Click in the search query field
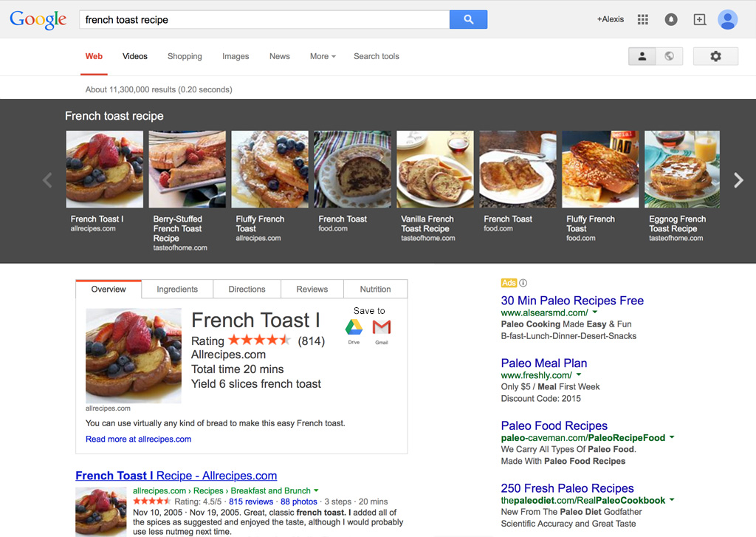 click(264, 20)
